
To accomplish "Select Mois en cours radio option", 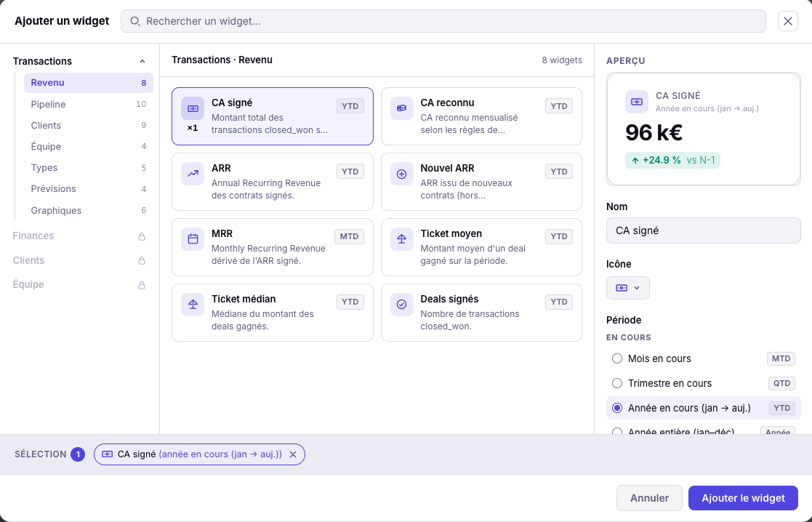I will point(617,358).
